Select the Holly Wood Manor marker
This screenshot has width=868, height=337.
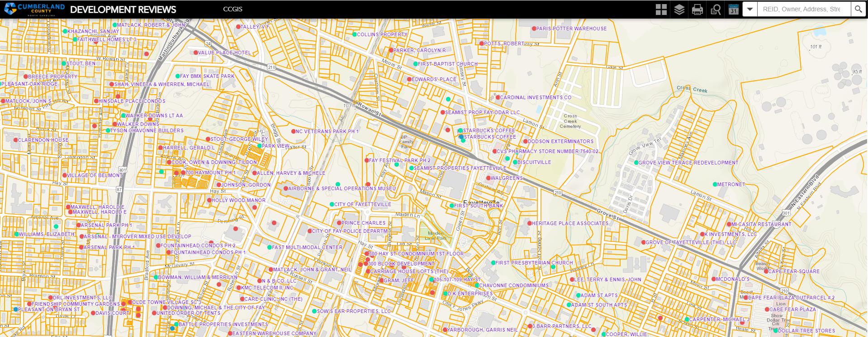pos(209,200)
